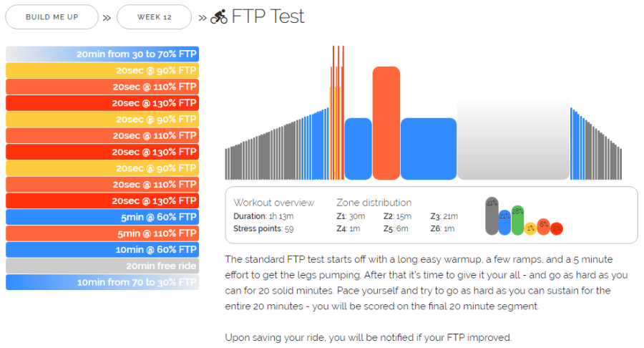Open the Build Me Up plan
Image resolution: width=644 pixels, height=348 pixels.
click(x=52, y=16)
